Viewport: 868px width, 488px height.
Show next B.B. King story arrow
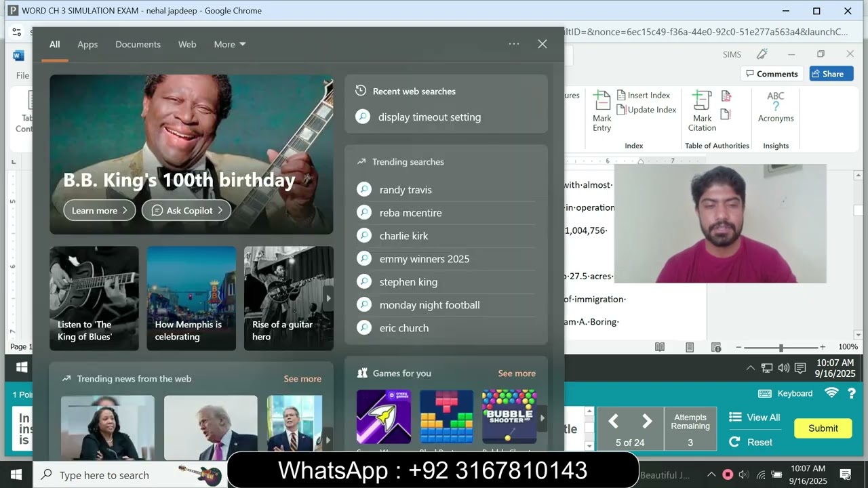click(x=328, y=298)
